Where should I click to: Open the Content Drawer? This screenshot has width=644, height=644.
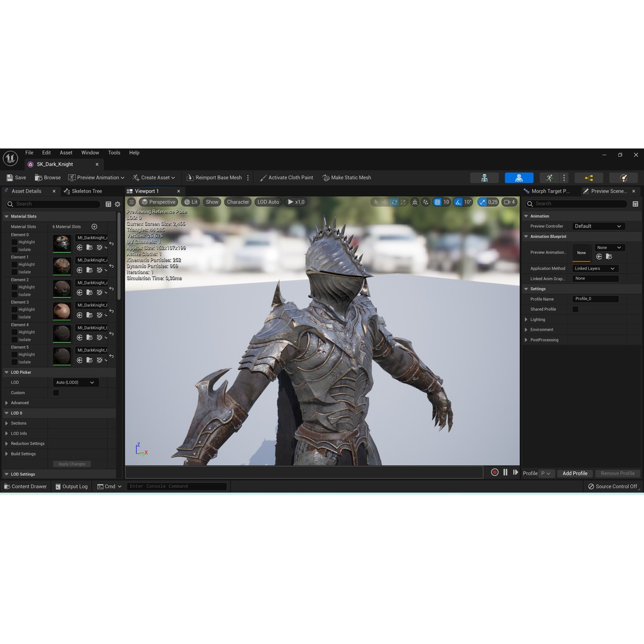[26, 487]
